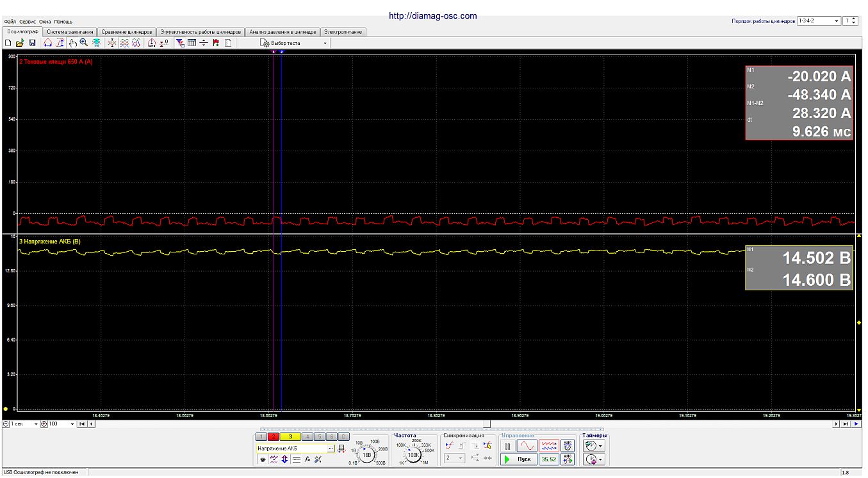868x478 pixels.
Task: Click the frequency dial showing 100K
Action: (414, 454)
